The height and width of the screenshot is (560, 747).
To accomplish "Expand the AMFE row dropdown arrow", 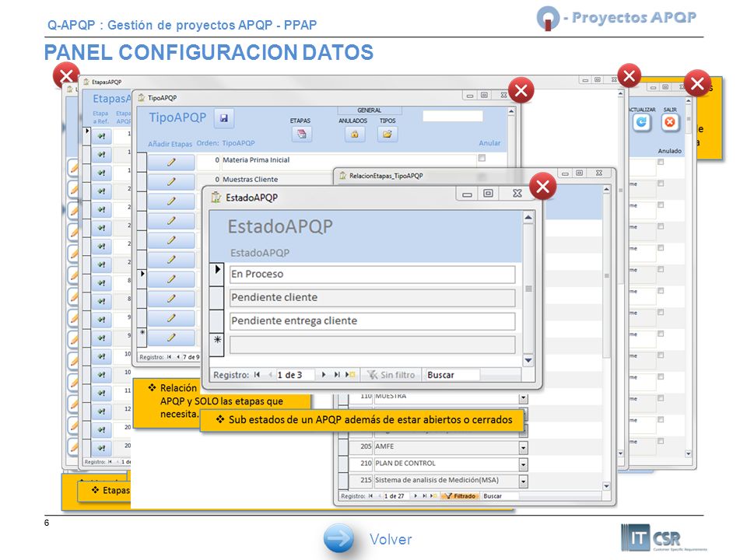I will click(x=523, y=447).
